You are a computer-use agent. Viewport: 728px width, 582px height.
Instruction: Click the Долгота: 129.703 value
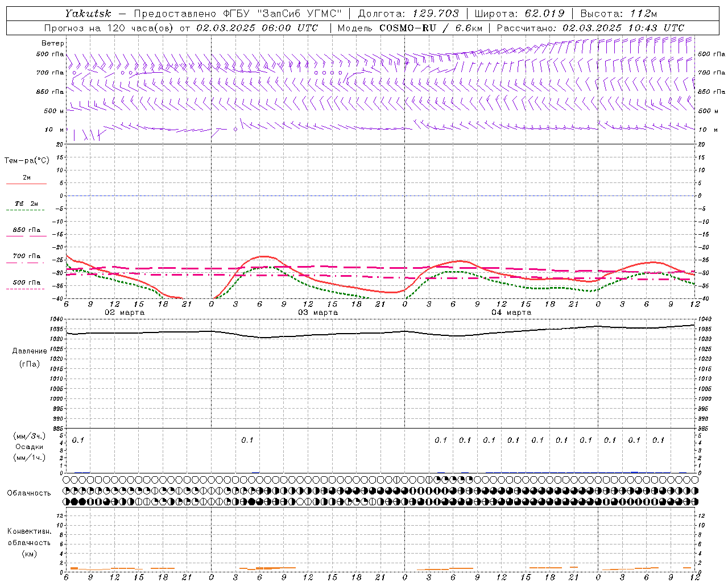[408, 14]
